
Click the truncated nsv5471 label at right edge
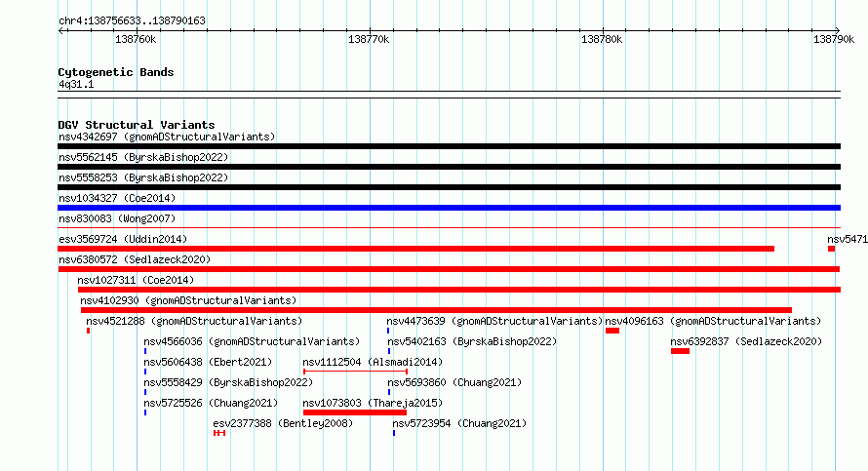click(x=848, y=239)
